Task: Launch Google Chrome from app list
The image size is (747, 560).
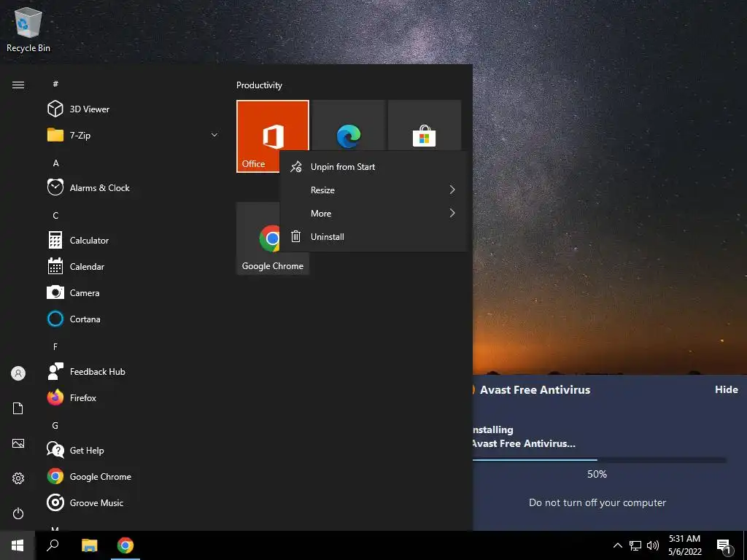Action: (133, 476)
